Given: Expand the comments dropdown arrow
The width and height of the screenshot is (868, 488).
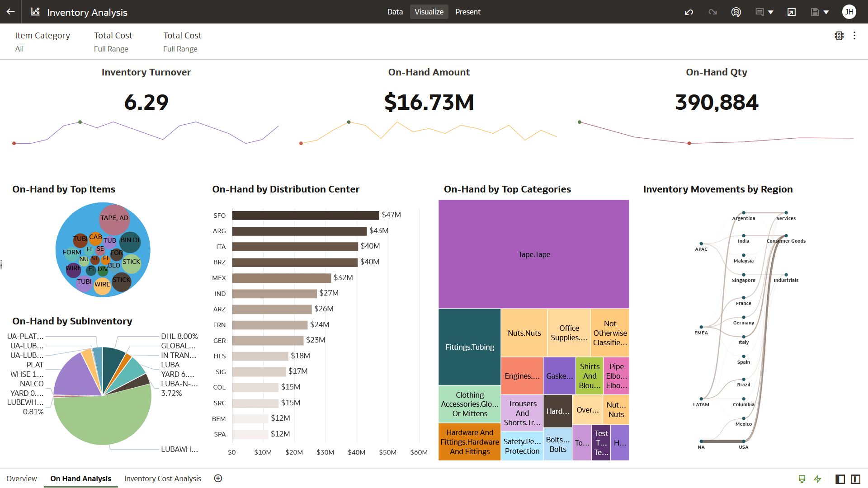Looking at the screenshot, I should click(771, 12).
